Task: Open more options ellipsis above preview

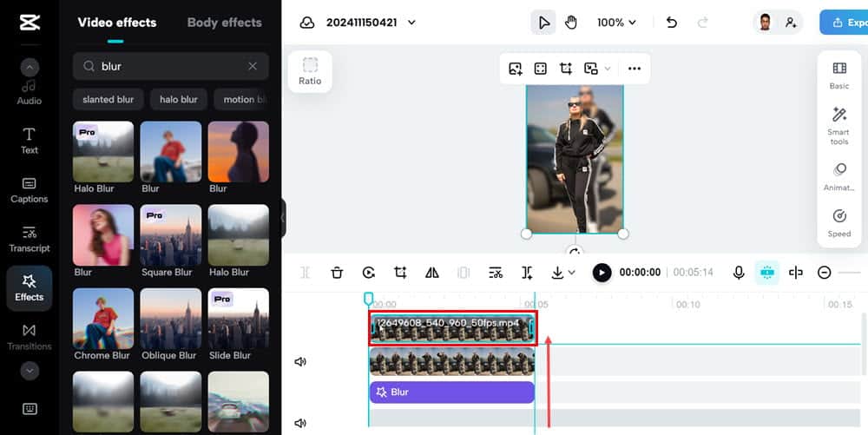Action: pyautogui.click(x=635, y=69)
